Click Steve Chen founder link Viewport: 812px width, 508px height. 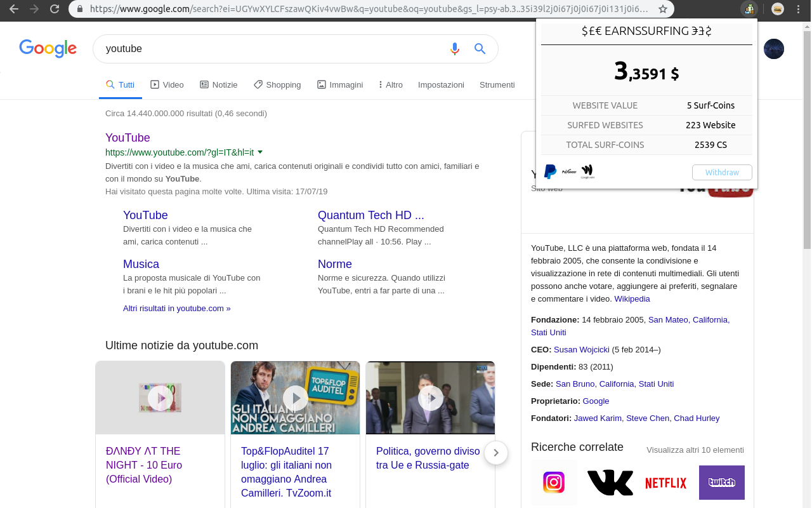click(648, 418)
